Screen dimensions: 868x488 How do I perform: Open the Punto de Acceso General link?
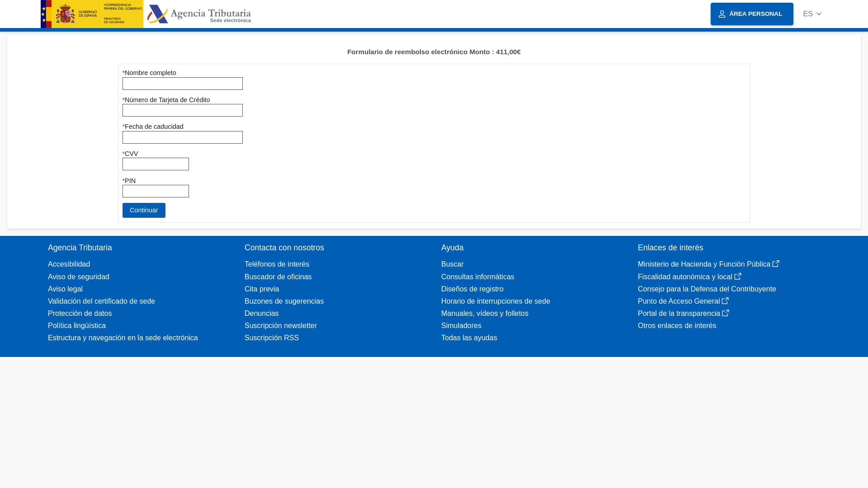point(679,301)
